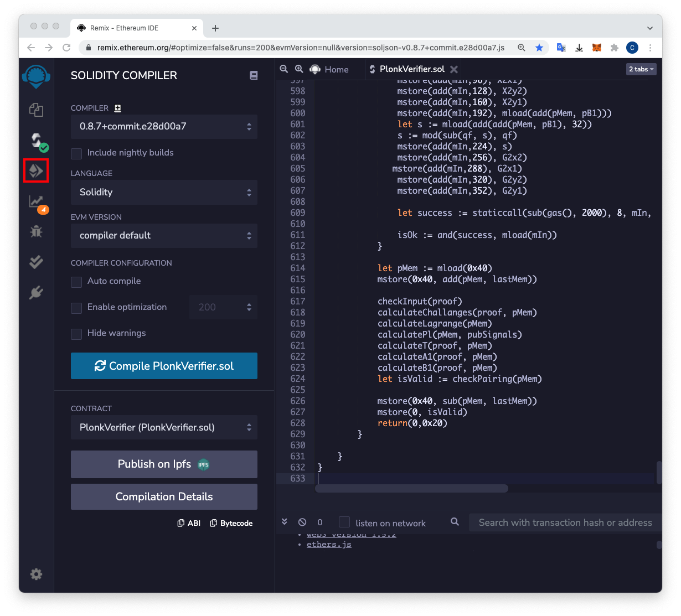Zoom out the editor font

pos(284,69)
